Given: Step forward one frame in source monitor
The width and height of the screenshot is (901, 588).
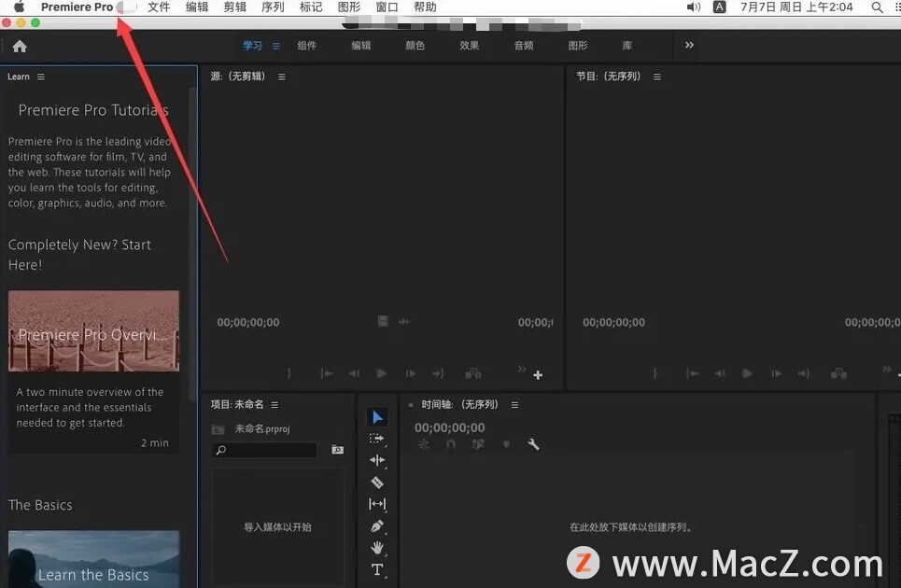Looking at the screenshot, I should tap(410, 374).
